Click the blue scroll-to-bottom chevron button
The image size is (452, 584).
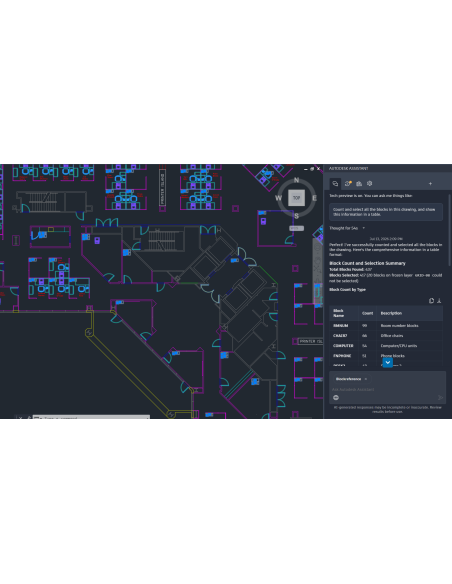[388, 362]
